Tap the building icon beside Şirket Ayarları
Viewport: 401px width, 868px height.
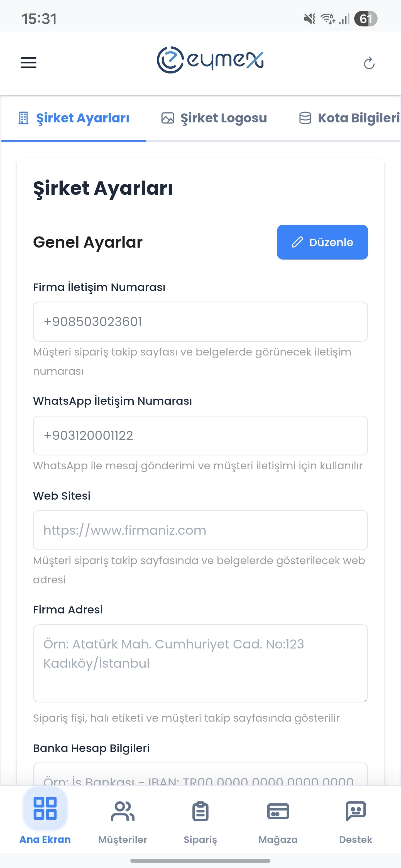23,118
